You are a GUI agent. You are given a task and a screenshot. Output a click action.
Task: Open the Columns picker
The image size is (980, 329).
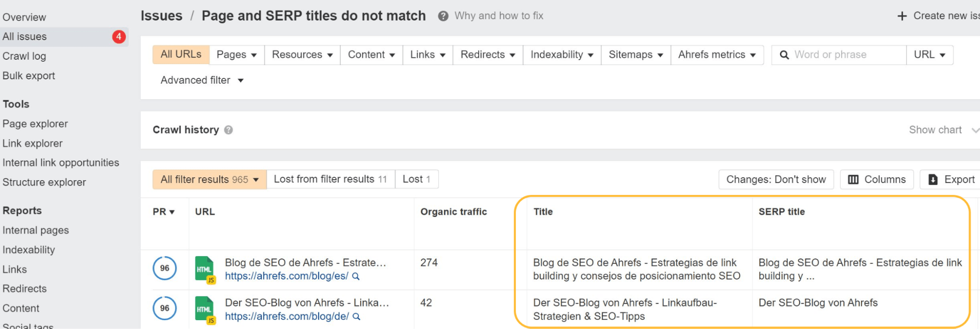(877, 179)
